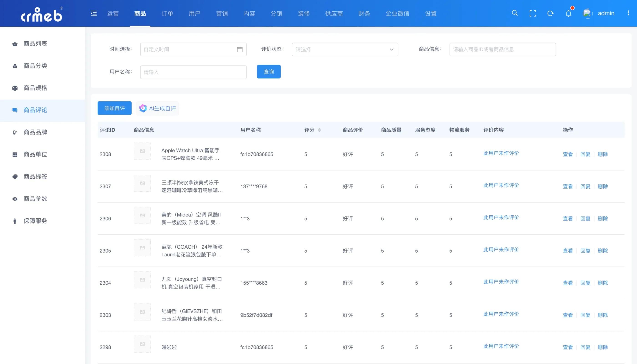Open 蔻驰 COACH product thumbnail

point(142,248)
